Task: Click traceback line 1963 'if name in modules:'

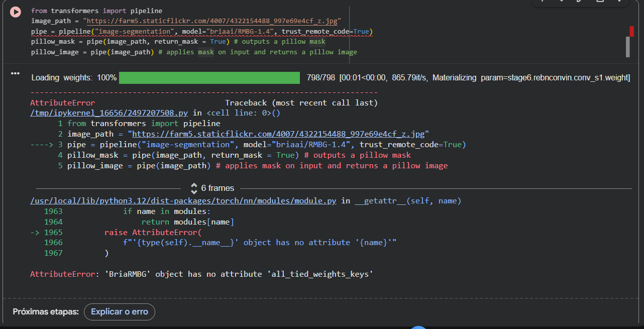Action: pyautogui.click(x=167, y=211)
